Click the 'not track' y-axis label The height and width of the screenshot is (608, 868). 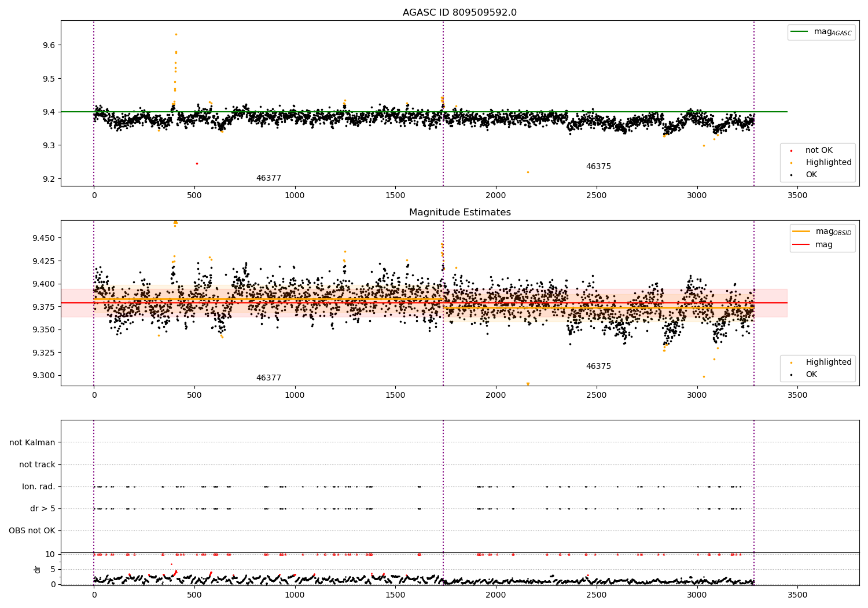click(x=37, y=465)
